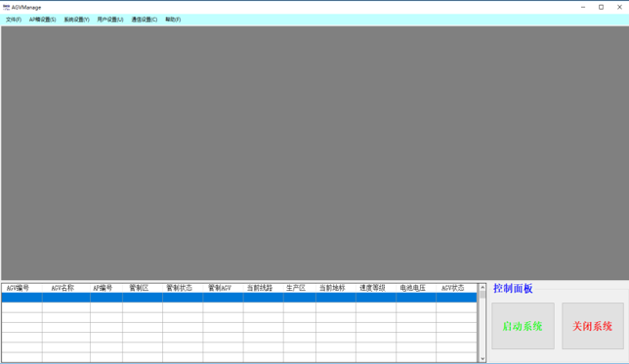Screen dimensions: 629x364
Task: Open the 系统设置(Y) menu
Action: 76,20
